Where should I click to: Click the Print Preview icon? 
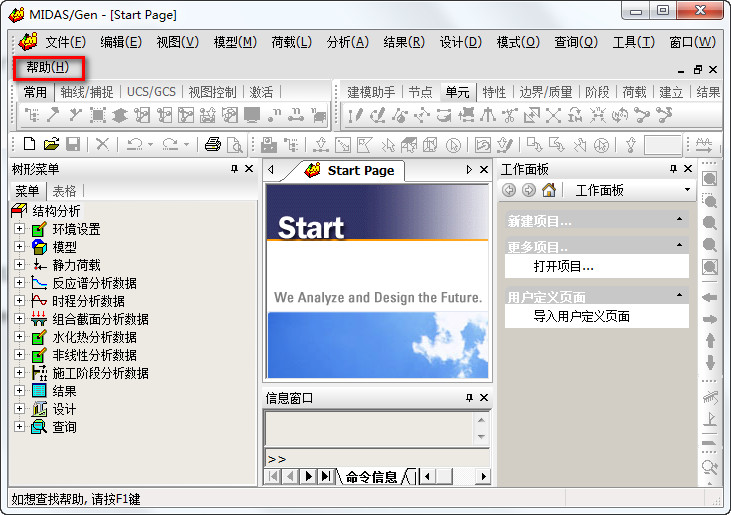point(234,145)
